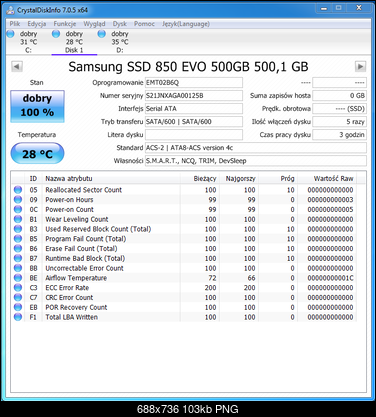Click status icon for Power-on Count
Image resolution: width=376 pixels, height=417 pixels.
(x=18, y=209)
